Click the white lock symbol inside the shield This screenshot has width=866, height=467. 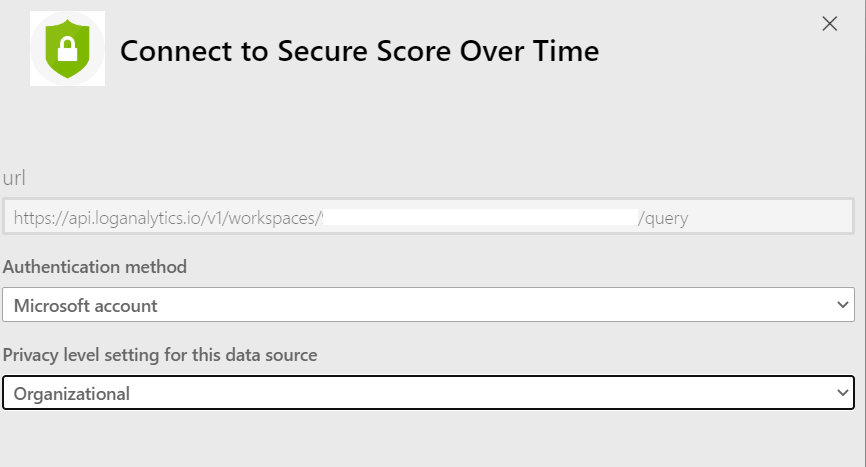point(67,50)
